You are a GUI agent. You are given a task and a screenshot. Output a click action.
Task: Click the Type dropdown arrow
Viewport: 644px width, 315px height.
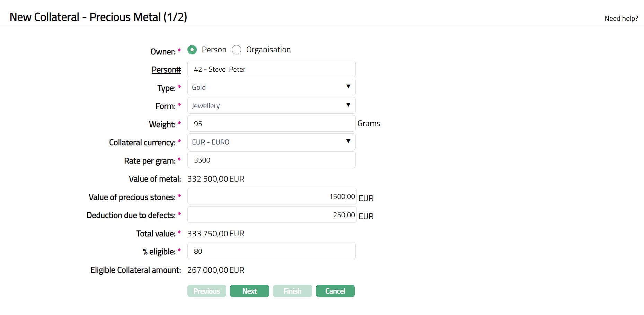[x=348, y=87]
